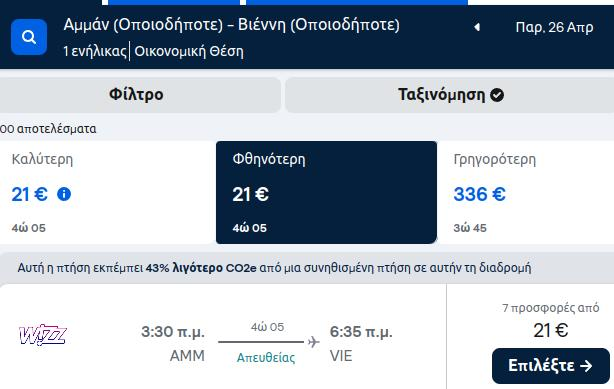Edit the Αμμάν - Βιέννη route search
The height and width of the screenshot is (389, 614).
coord(231,25)
